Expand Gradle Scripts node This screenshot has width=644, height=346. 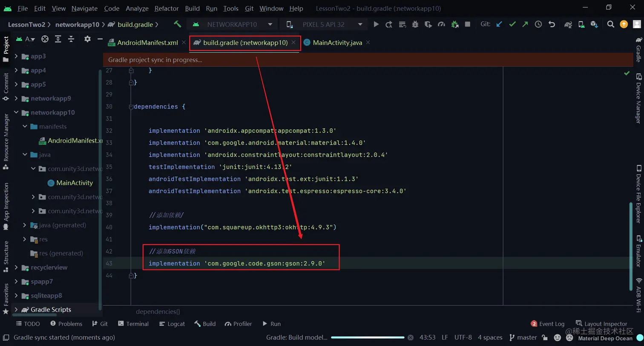coord(16,309)
